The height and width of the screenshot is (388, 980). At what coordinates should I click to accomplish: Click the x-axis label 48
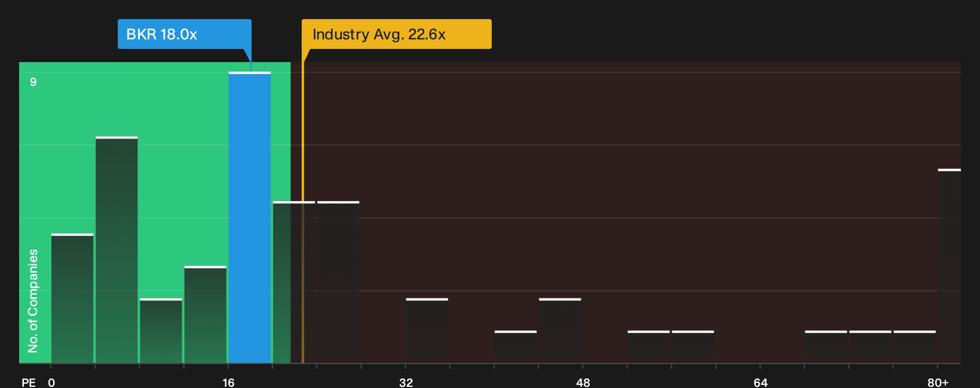click(583, 382)
